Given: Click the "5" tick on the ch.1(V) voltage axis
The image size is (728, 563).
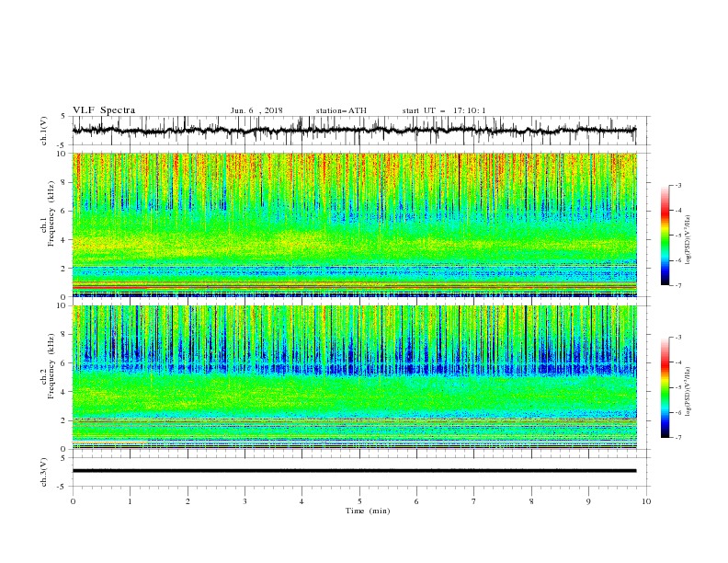Looking at the screenshot, I should coord(64,116).
